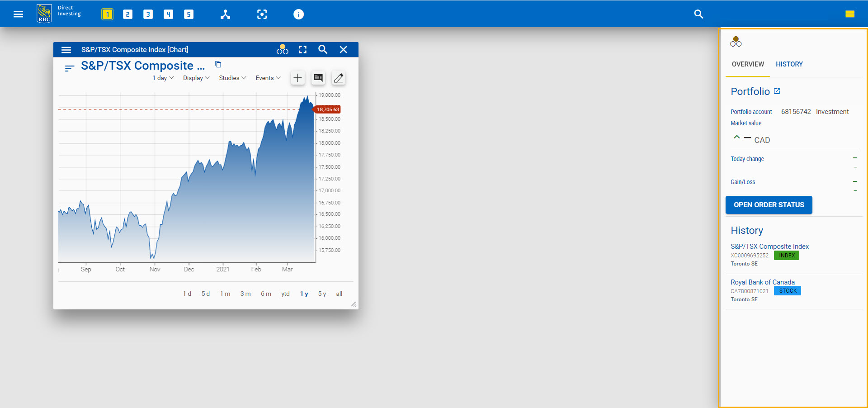Expand the 1 day interval dropdown

pyautogui.click(x=163, y=78)
